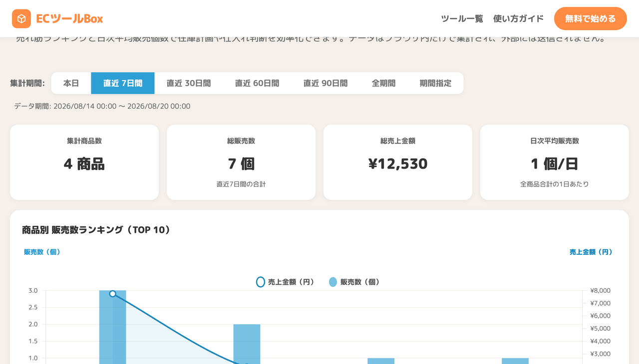
Task: Choose the 直近 90日間 period tab
Action: coord(325,83)
